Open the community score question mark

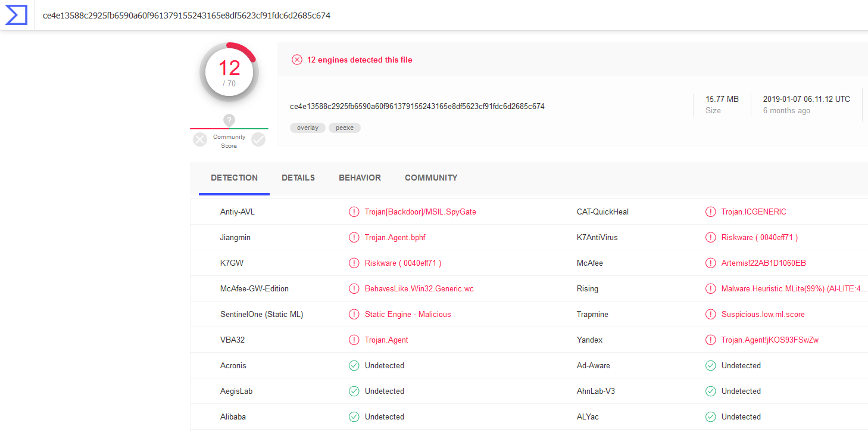point(229,120)
